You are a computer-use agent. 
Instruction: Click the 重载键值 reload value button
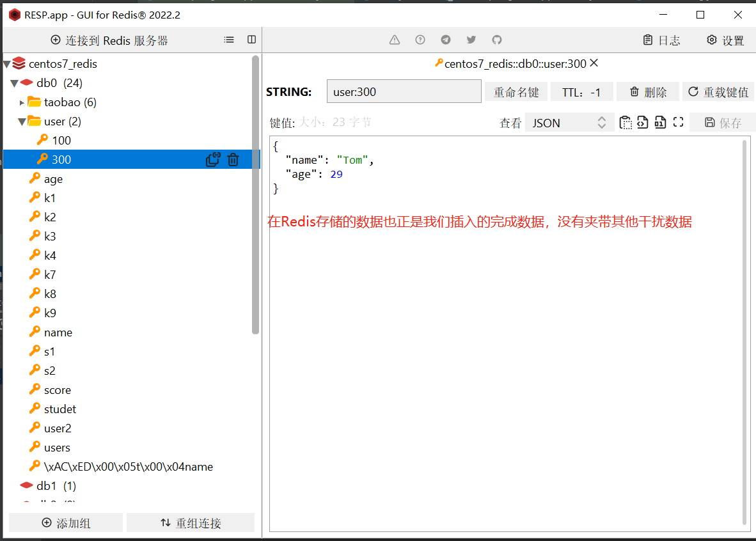718,92
